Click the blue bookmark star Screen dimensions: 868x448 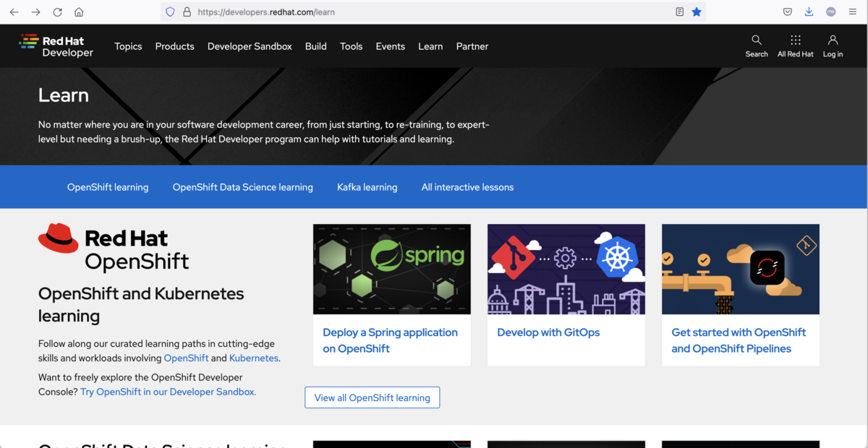click(697, 12)
